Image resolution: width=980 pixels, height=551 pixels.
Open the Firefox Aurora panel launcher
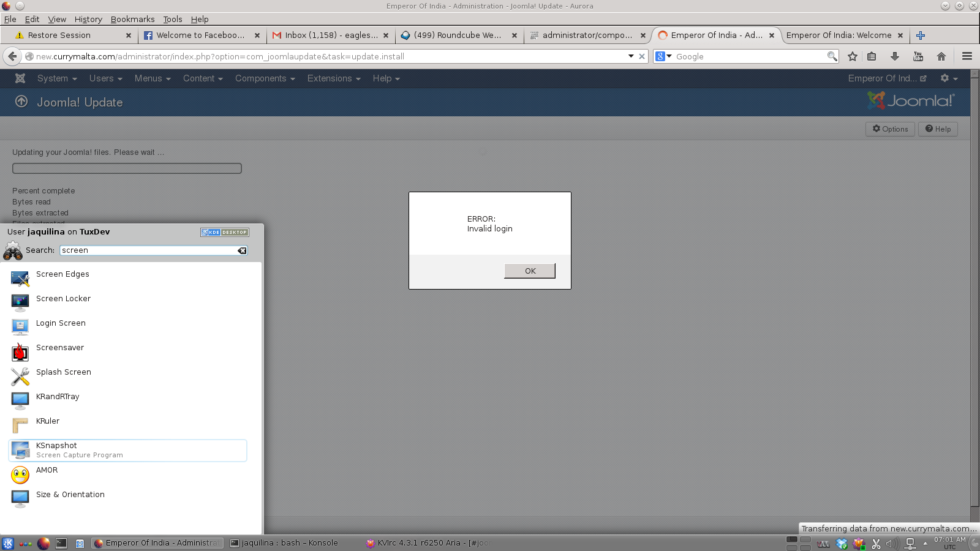pos(43,543)
